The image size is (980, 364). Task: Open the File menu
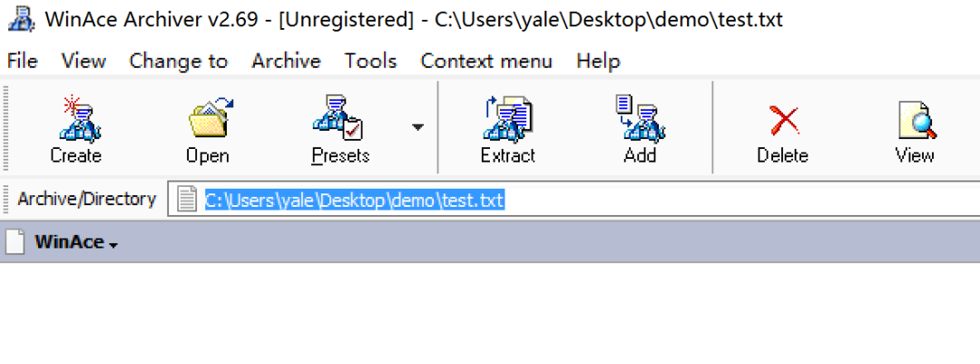23,62
